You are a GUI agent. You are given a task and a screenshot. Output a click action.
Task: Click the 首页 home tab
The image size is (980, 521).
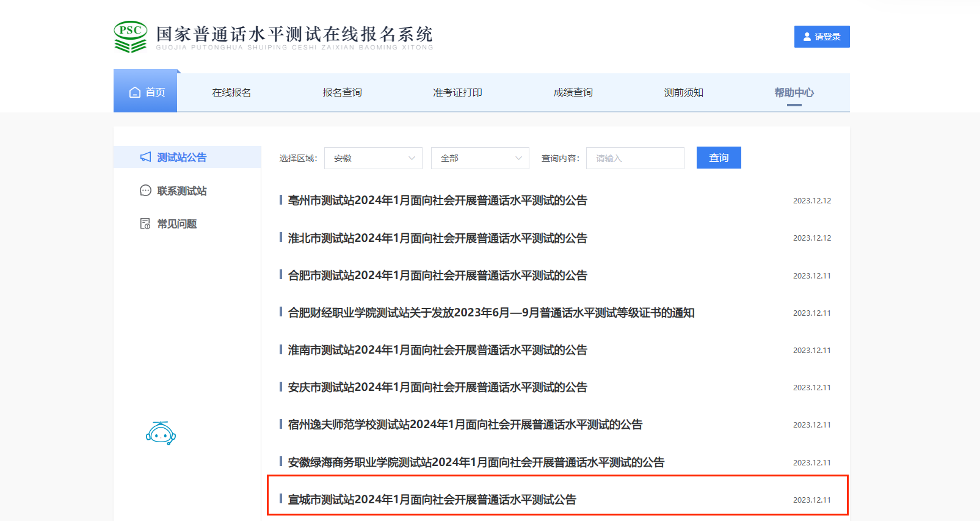(x=145, y=91)
